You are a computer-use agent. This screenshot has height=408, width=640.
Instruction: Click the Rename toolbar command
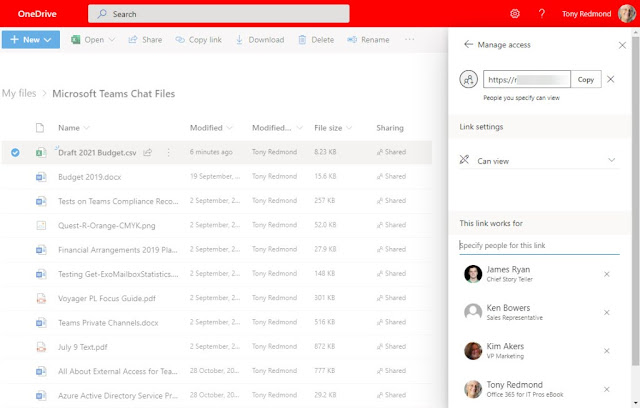pyautogui.click(x=369, y=40)
